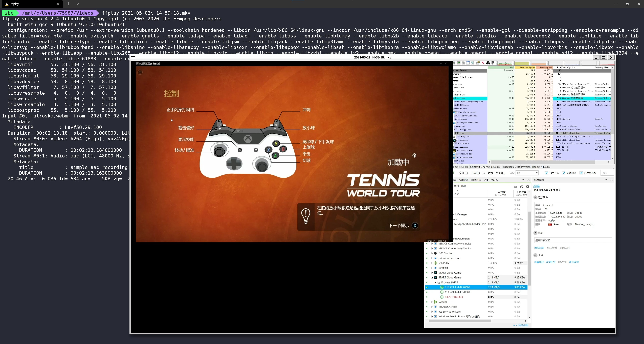This screenshot has height=344, width=644.
Task: Click the X button icon beside 下一个提示
Action: 415,225
